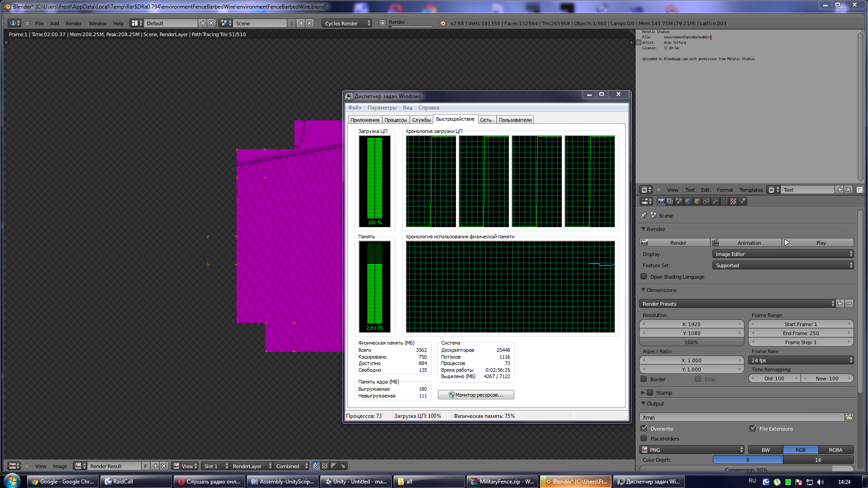The height and width of the screenshot is (488, 868).
Task: Enable the Placeholders checkbox
Action: (644, 438)
